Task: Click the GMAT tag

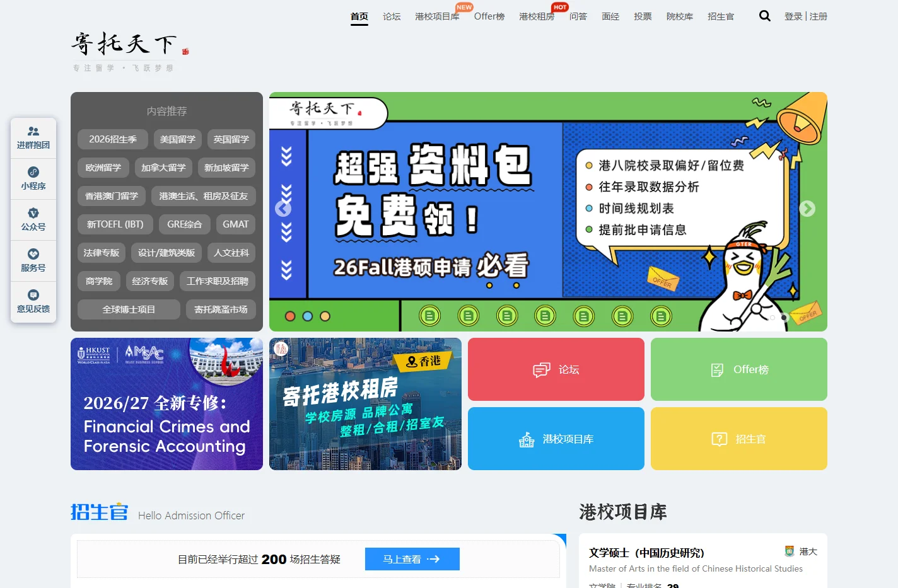Action: pyautogui.click(x=236, y=224)
